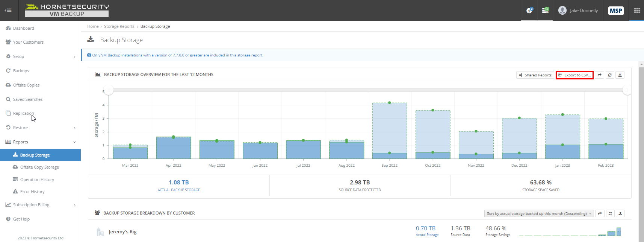644x242 pixels.
Task: Click the MSP badge button
Action: point(616,11)
